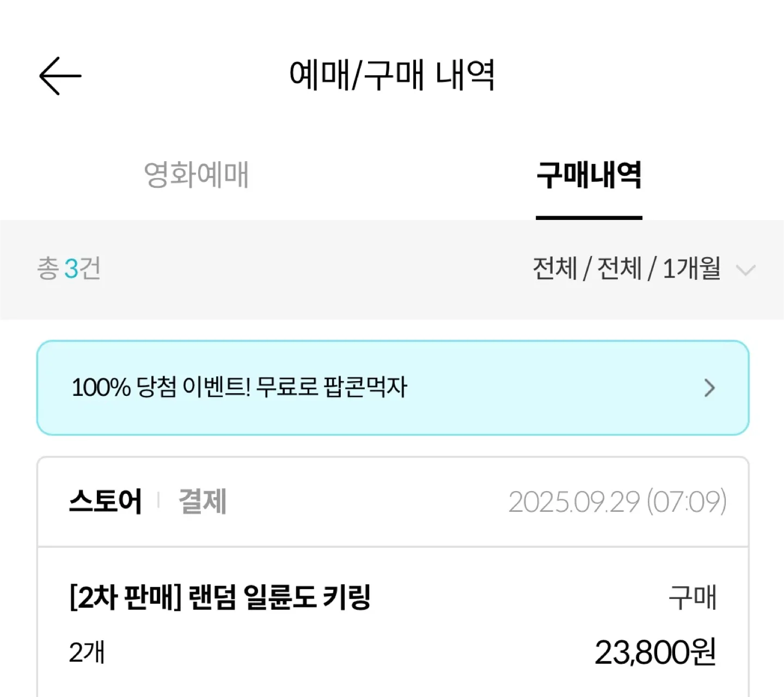The image size is (784, 697).
Task: Click the 구매 status text
Action: point(692,597)
